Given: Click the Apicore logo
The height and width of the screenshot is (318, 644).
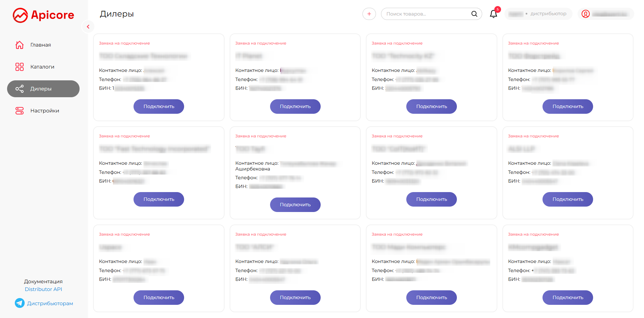Looking at the screenshot, I should pos(43,15).
